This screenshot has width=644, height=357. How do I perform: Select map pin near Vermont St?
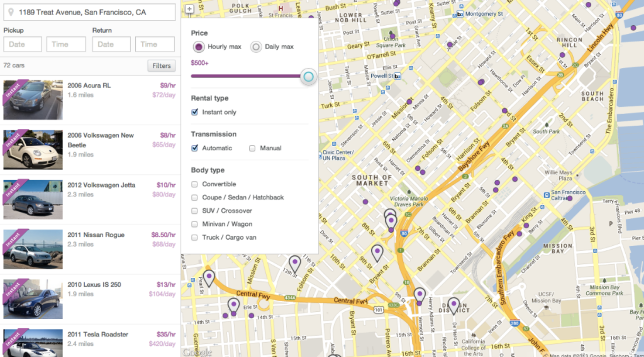(419, 296)
